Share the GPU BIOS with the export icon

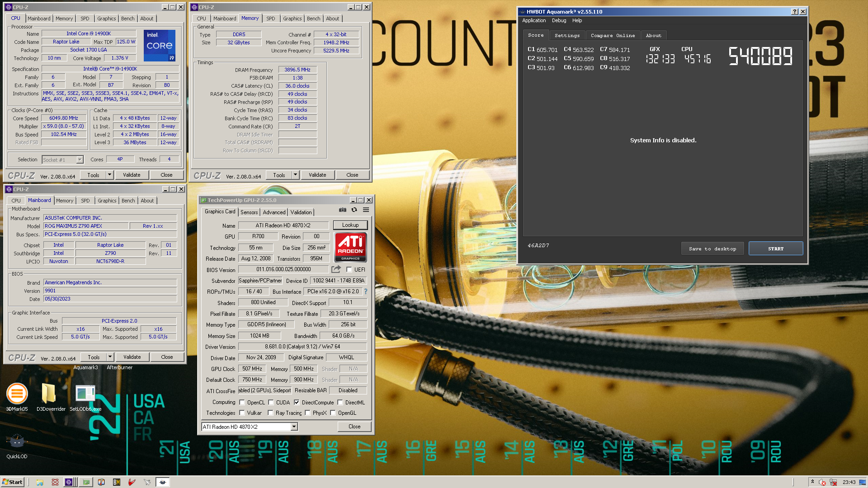[336, 269]
